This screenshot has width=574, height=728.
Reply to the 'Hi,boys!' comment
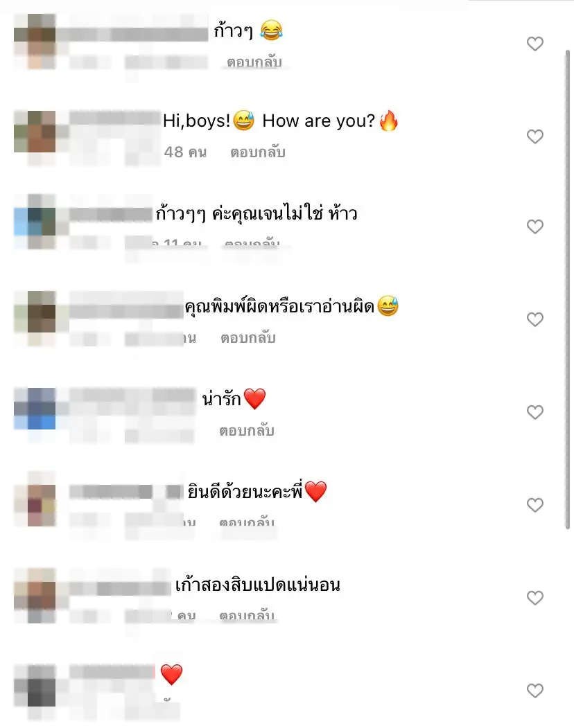click(x=258, y=152)
